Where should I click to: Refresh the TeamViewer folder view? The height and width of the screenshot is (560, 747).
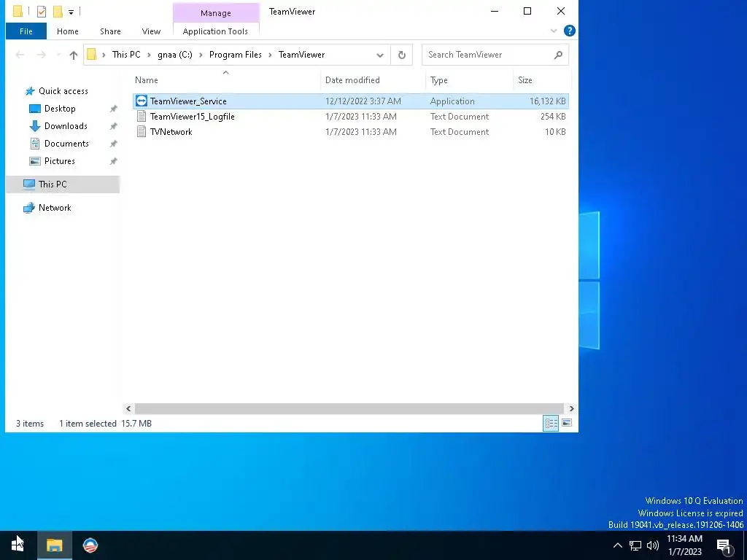(402, 55)
